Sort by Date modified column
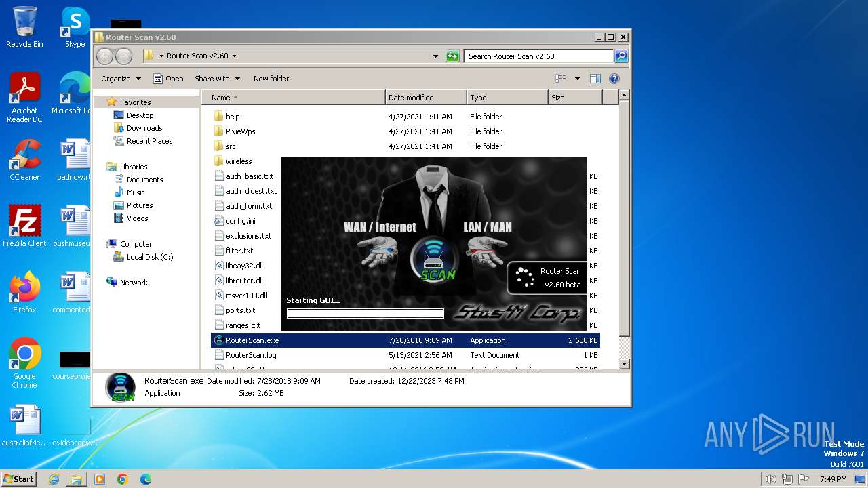 [426, 98]
